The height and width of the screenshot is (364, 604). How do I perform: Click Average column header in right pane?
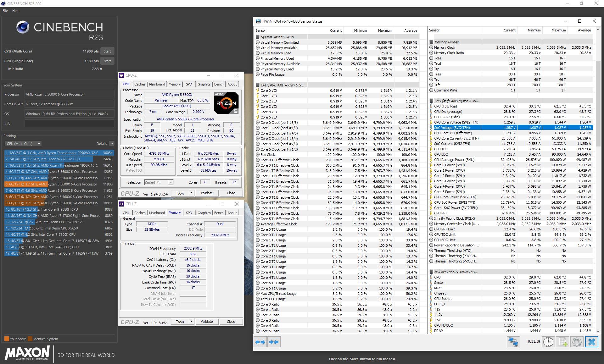coord(580,30)
